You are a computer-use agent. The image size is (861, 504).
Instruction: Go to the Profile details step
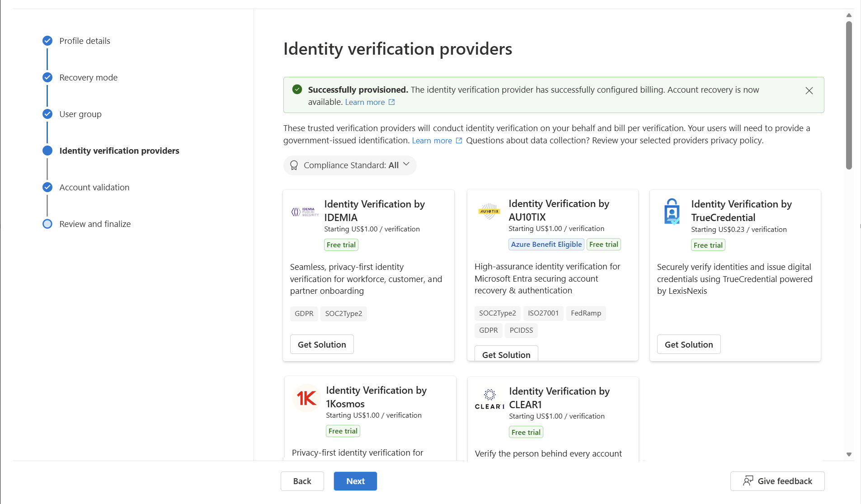(x=85, y=41)
